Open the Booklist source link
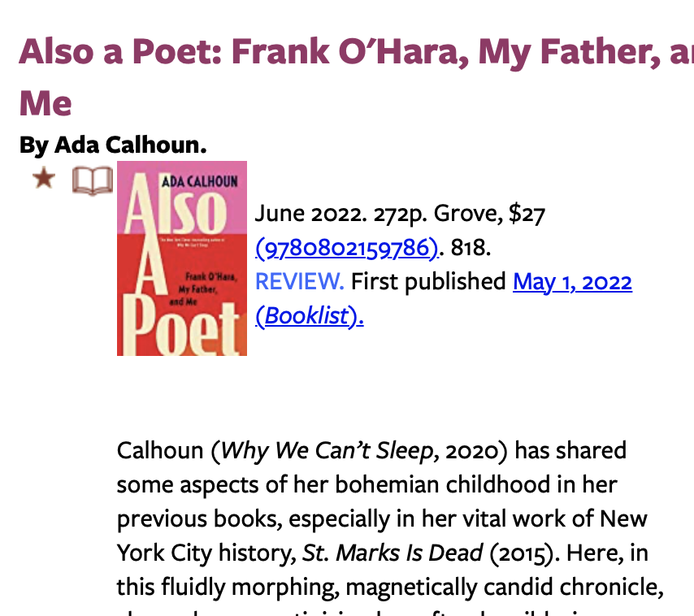694x616 pixels. [x=309, y=315]
